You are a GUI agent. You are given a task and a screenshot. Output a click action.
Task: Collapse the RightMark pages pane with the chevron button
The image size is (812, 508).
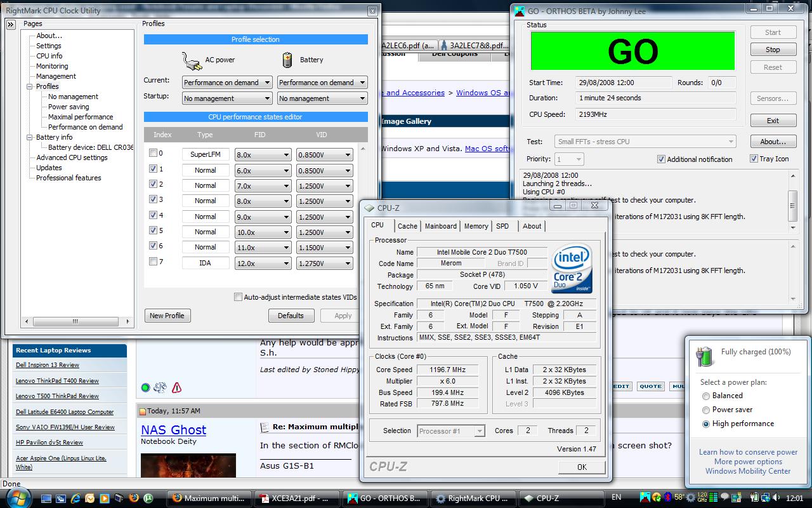pos(11,24)
